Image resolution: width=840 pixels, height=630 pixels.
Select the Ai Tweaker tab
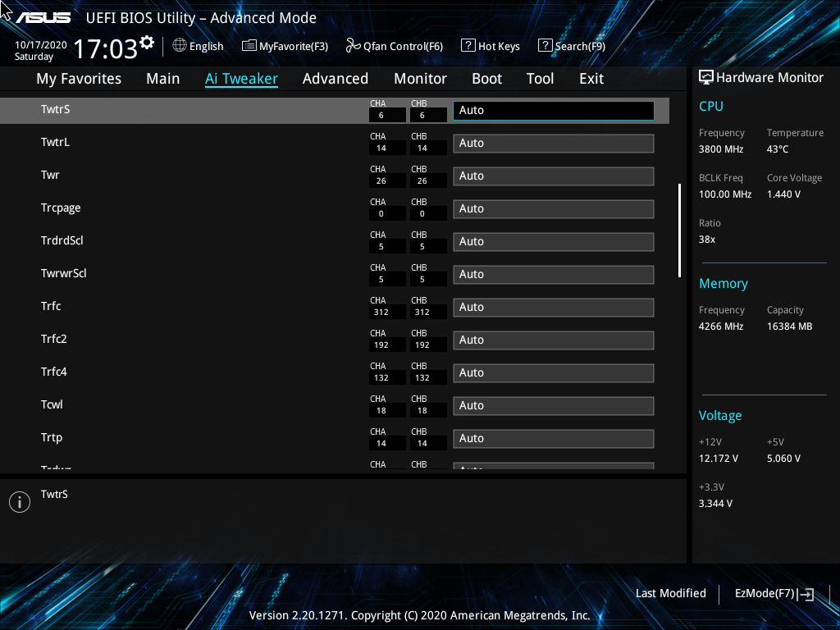pyautogui.click(x=242, y=79)
